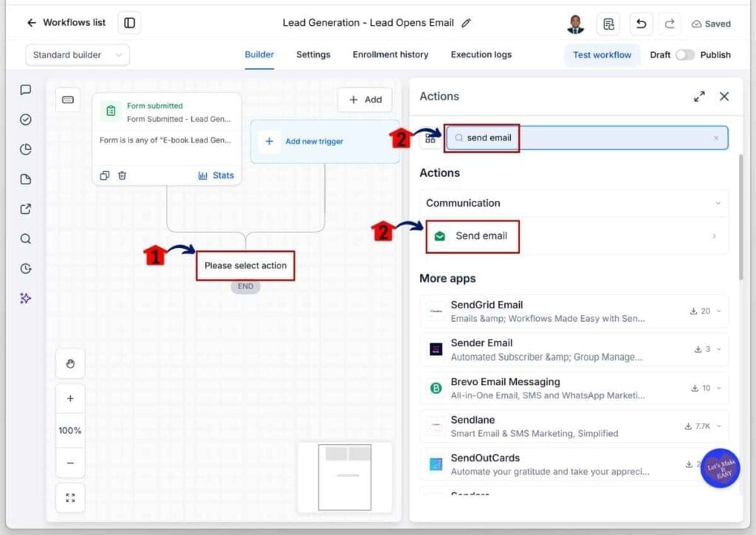Redo the last change
The width and height of the screenshot is (756, 535).
pyautogui.click(x=669, y=24)
